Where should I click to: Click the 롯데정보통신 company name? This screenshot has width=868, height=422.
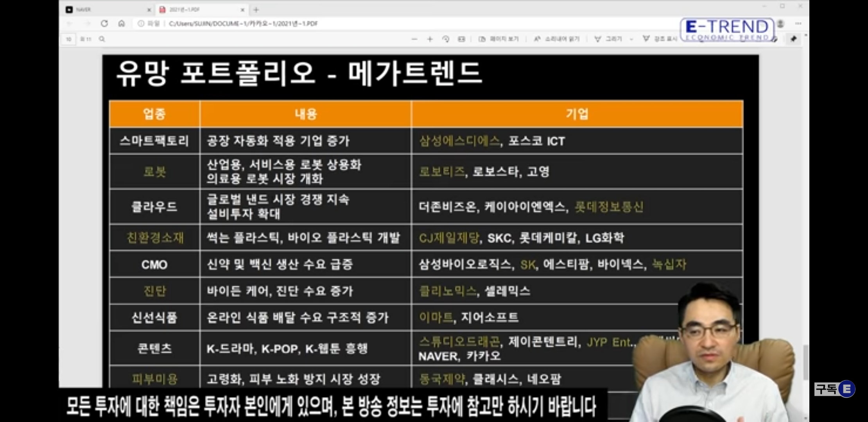click(609, 207)
